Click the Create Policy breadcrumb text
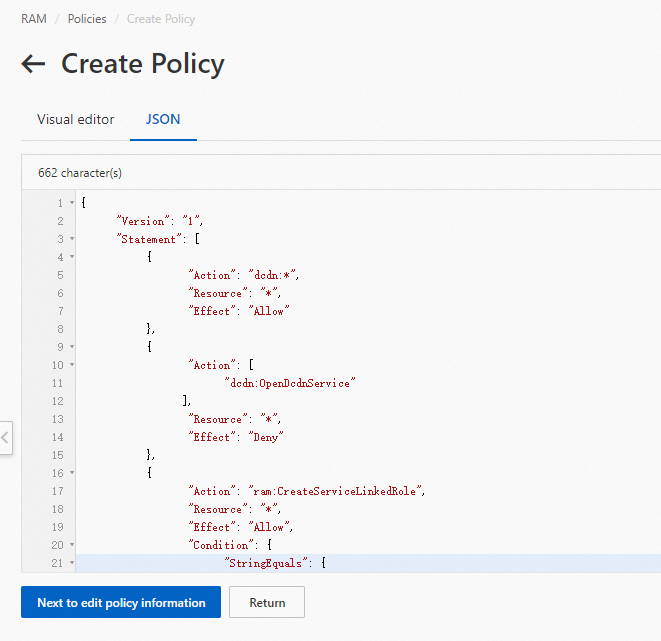 (161, 19)
